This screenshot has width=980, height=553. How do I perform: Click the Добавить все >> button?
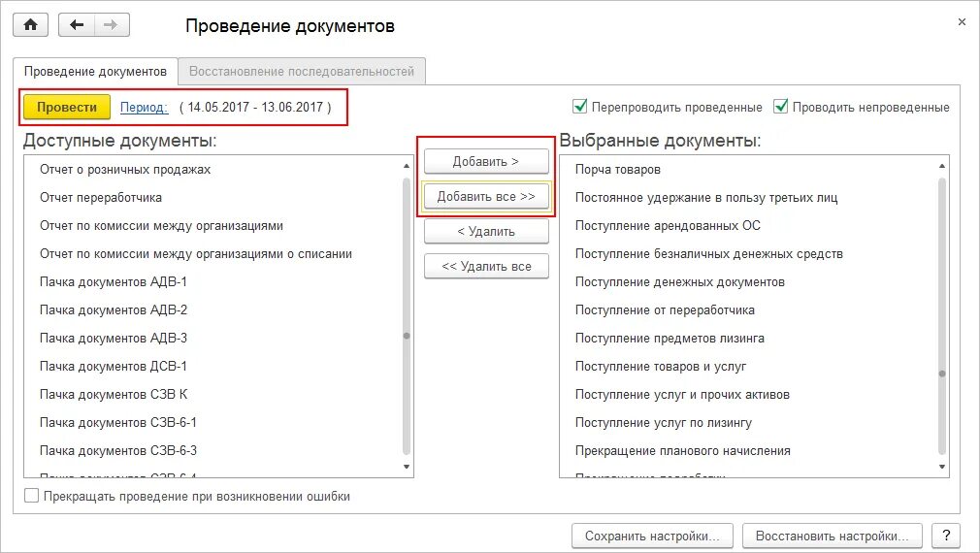coord(486,196)
